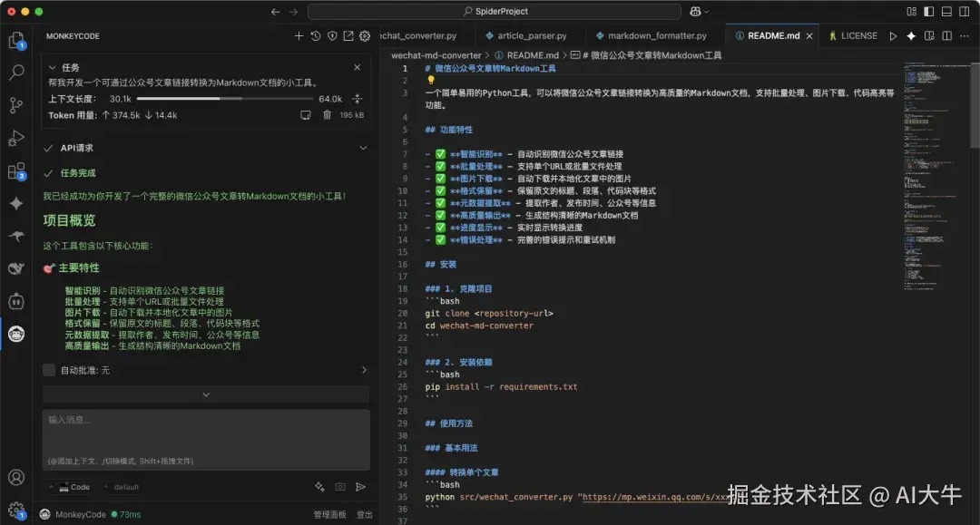Open MonkeyCode in editor pop-out icon

click(x=348, y=36)
